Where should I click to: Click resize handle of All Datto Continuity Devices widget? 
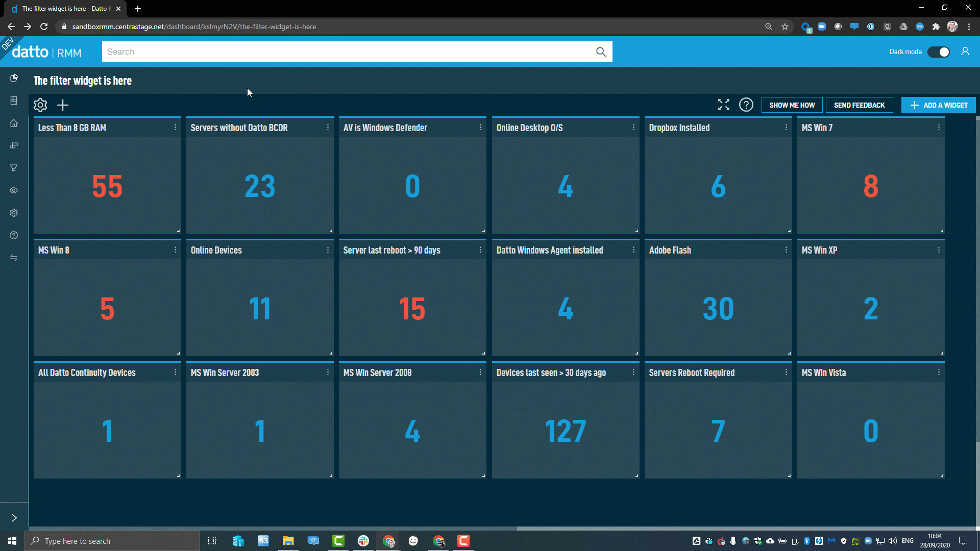[x=178, y=475]
